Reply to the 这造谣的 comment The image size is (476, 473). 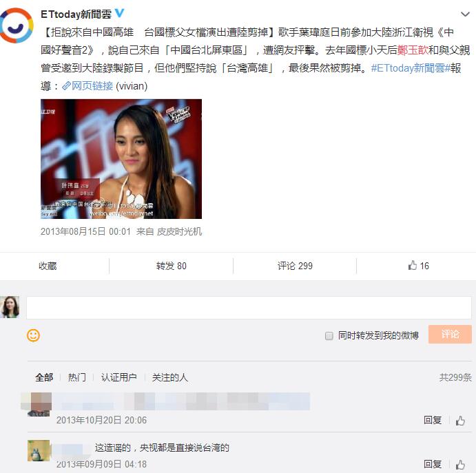pyautogui.click(x=433, y=464)
